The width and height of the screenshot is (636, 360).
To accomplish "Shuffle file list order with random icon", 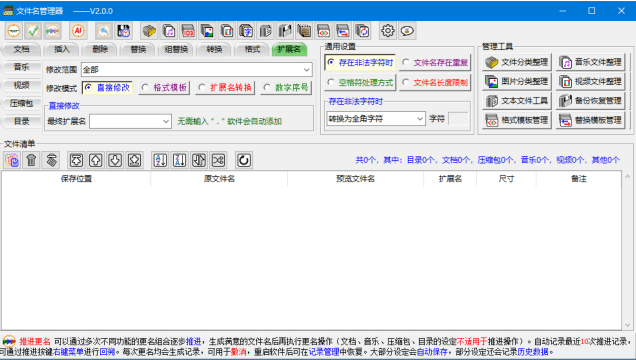I will 219,160.
